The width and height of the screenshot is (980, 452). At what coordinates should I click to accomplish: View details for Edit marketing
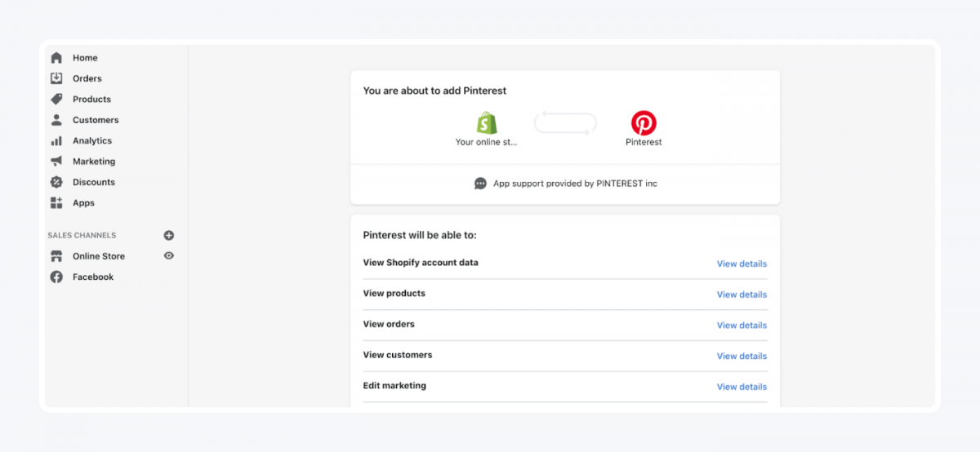click(x=742, y=387)
